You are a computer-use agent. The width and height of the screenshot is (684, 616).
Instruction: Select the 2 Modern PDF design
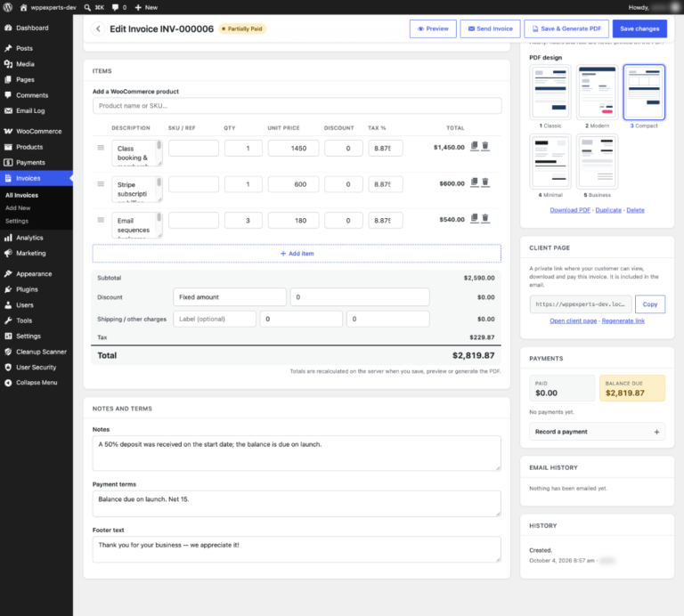pyautogui.click(x=597, y=92)
